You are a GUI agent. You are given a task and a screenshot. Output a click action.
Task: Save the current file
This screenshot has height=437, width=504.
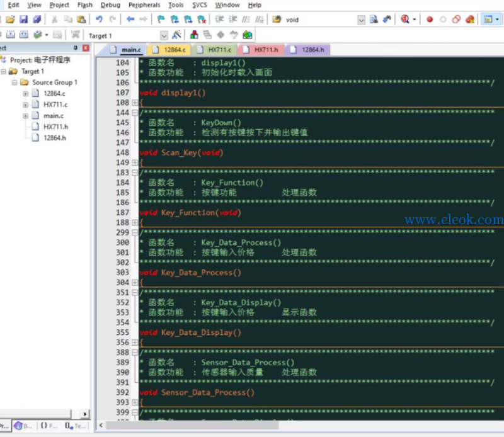pos(23,20)
